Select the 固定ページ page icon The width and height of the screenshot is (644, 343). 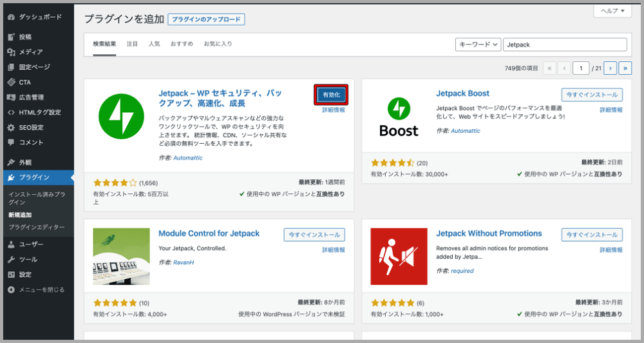pyautogui.click(x=11, y=67)
